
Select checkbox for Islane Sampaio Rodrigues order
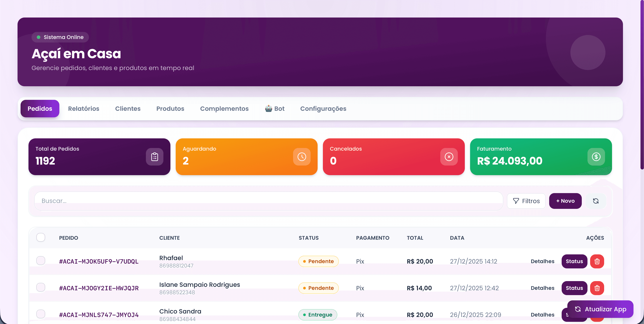(x=41, y=287)
